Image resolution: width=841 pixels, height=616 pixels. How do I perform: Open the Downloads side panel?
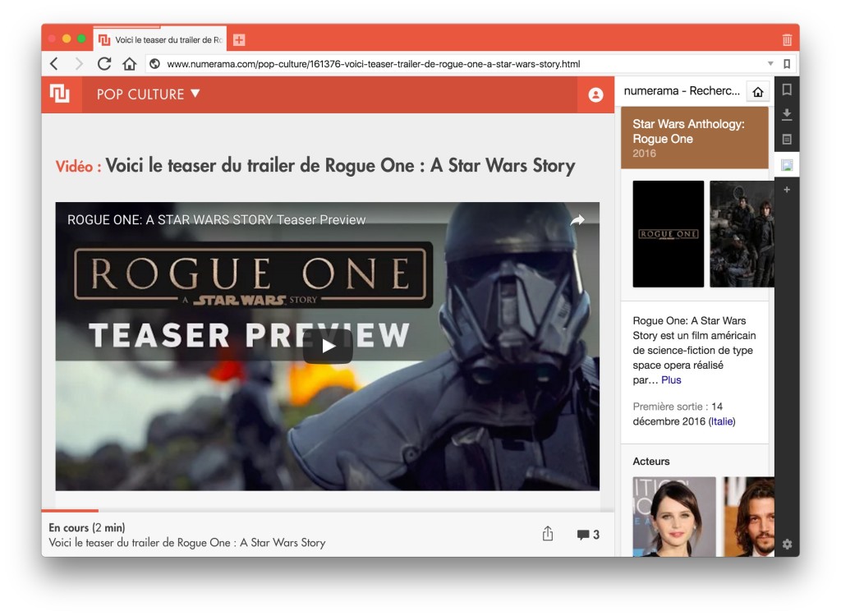[x=787, y=114]
